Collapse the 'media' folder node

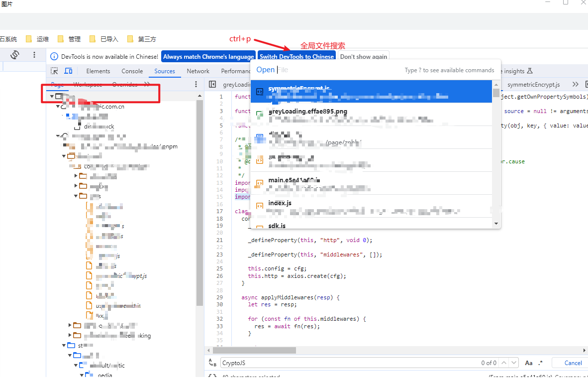82,375
